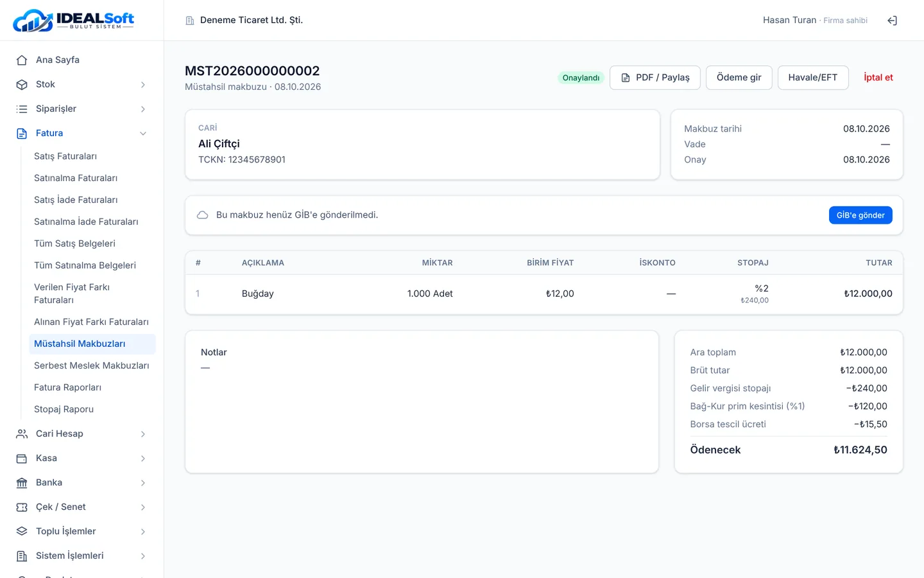This screenshot has height=578, width=924.
Task: Click the PDF / Paylaş button
Action: click(x=655, y=78)
